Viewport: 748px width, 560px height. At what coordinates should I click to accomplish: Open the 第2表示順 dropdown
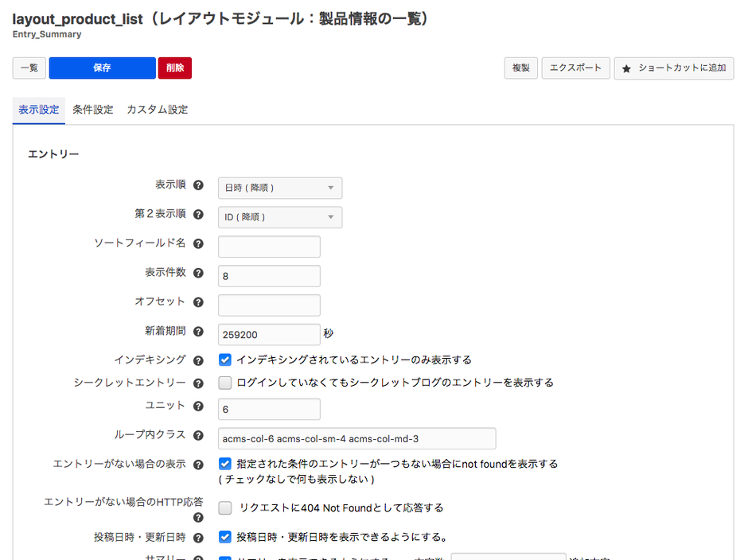point(279,216)
